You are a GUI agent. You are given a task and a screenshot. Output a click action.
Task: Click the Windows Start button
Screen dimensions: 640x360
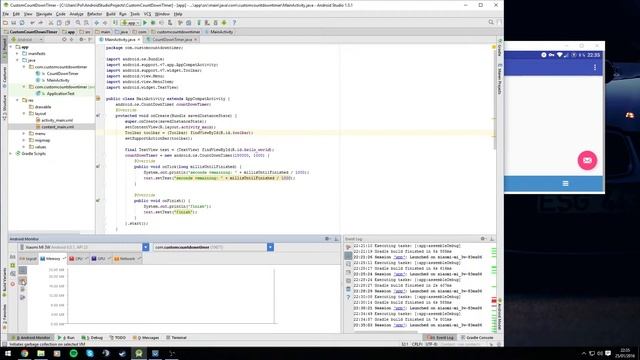[8, 353]
